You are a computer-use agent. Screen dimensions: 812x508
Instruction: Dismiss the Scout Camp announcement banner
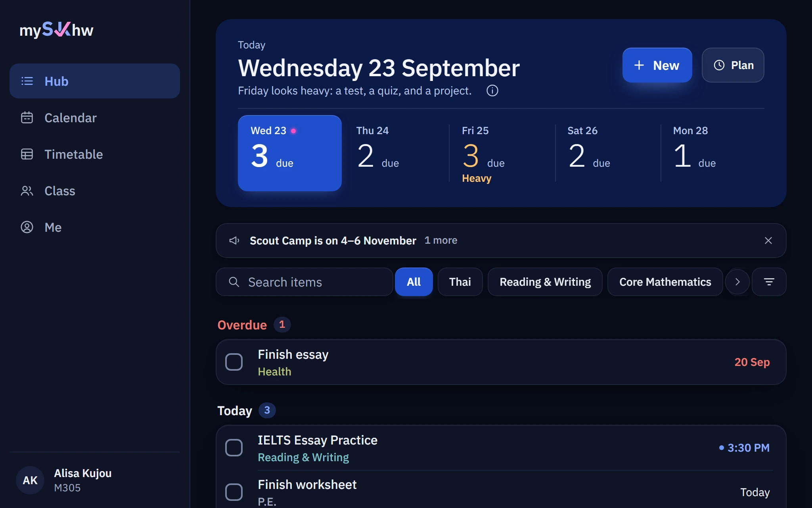pos(768,241)
